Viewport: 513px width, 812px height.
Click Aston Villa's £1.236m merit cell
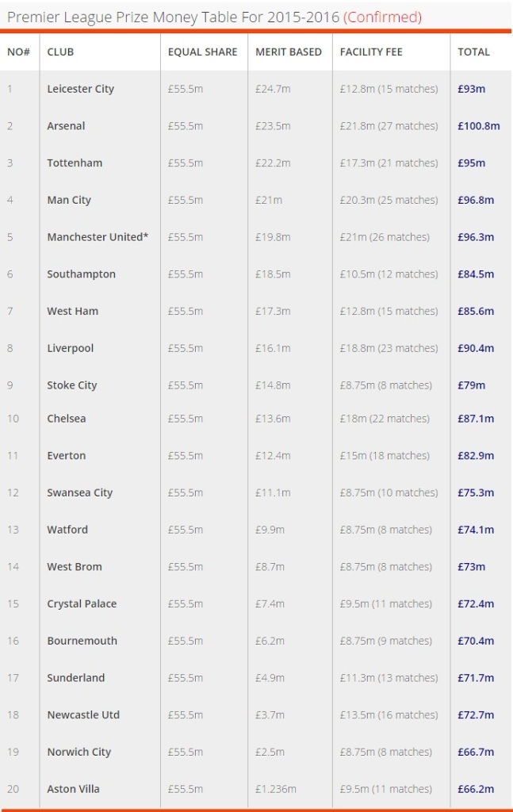tap(275, 789)
